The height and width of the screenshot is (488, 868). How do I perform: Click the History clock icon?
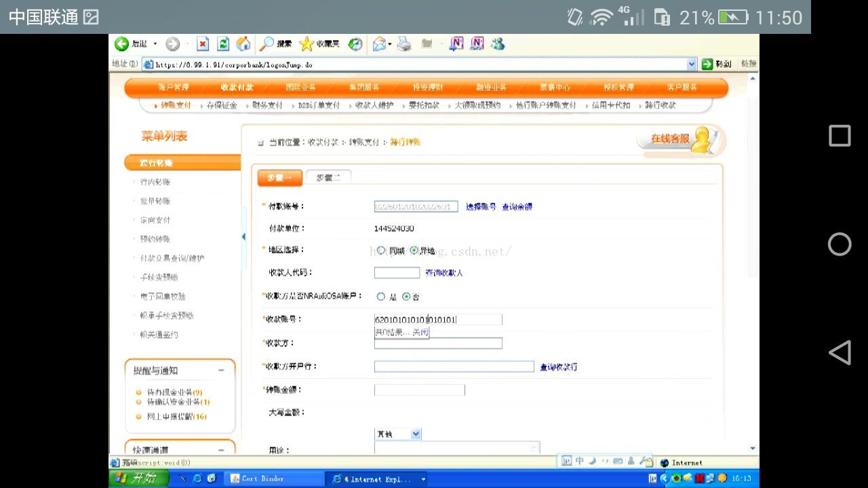[x=355, y=44]
